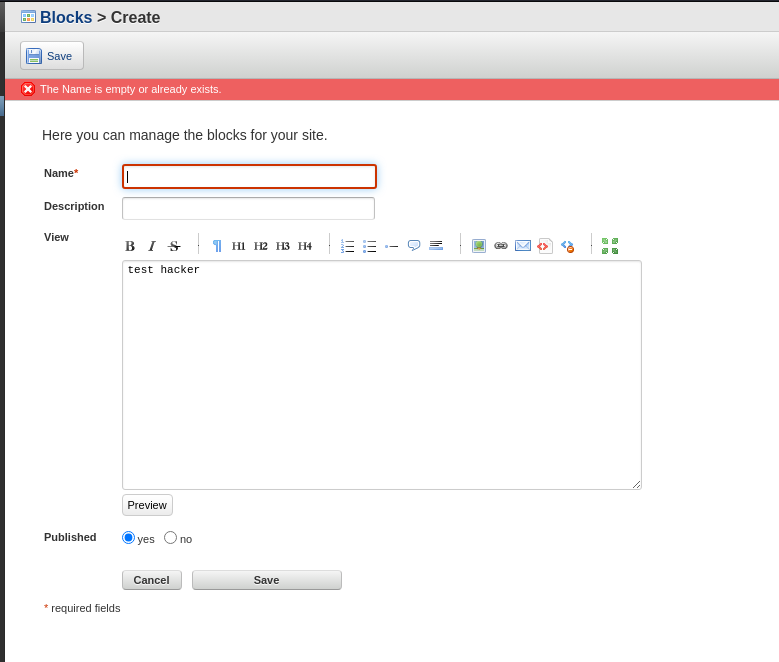Insert a numbered list
This screenshot has width=779, height=662.
click(348, 246)
